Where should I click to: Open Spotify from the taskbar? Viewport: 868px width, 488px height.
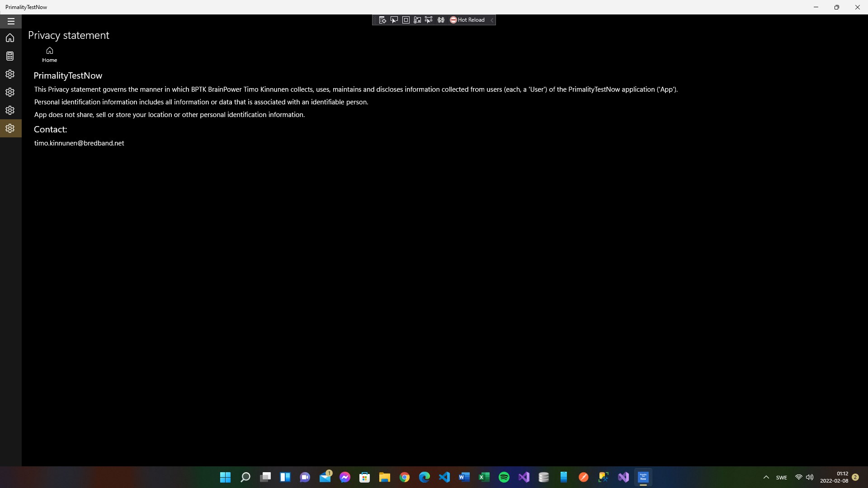[504, 477]
